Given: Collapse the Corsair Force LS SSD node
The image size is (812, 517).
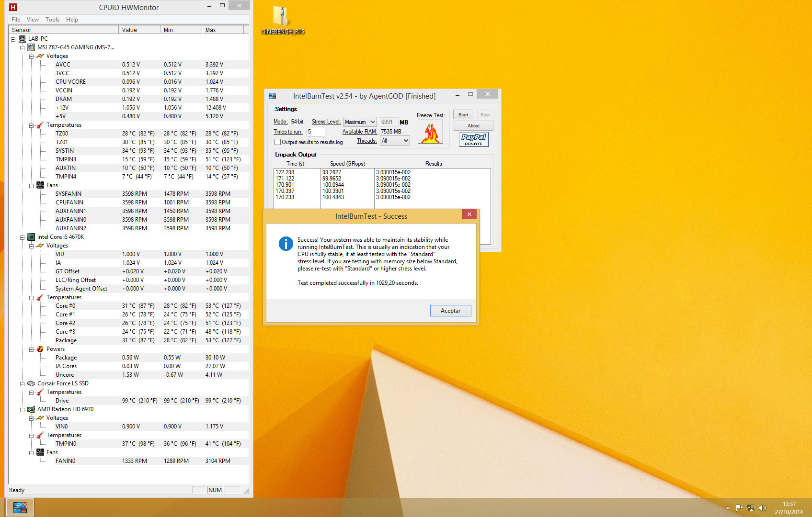Looking at the screenshot, I should click(22, 384).
